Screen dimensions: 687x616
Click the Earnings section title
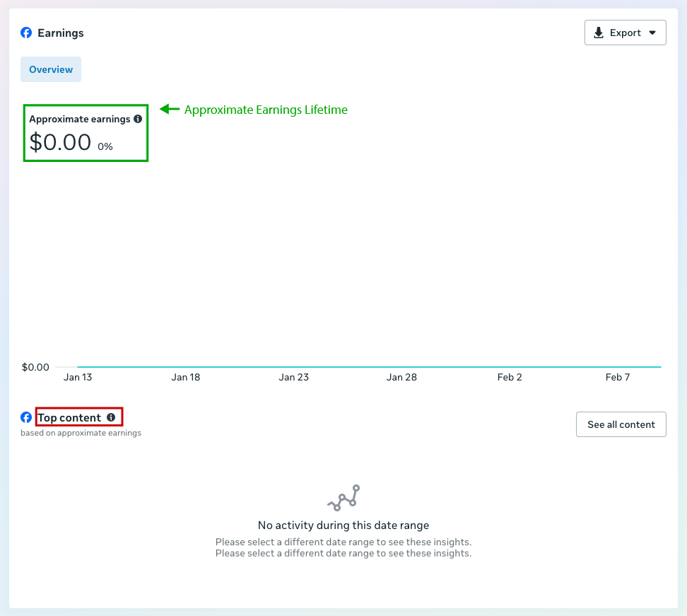pyautogui.click(x=61, y=33)
